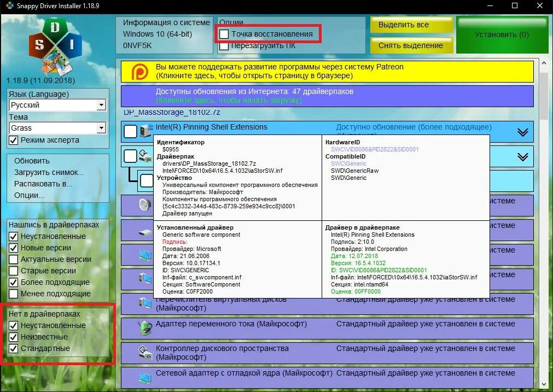Select the Адаптер переменного тока row
Image resolution: width=553 pixels, height=392 pixels.
tap(327, 329)
